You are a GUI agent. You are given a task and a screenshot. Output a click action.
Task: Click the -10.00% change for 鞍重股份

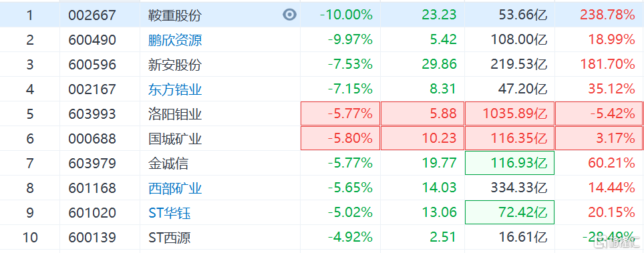tap(346, 15)
